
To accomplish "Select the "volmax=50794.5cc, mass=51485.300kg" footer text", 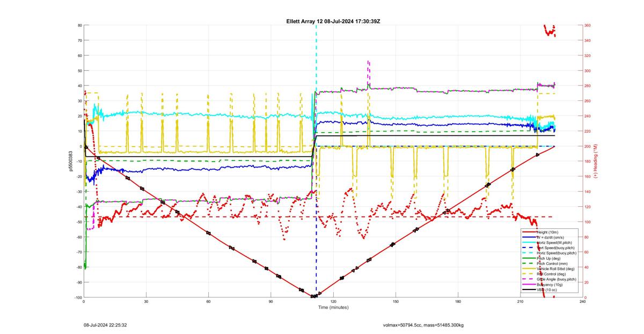I will tap(423, 325).
